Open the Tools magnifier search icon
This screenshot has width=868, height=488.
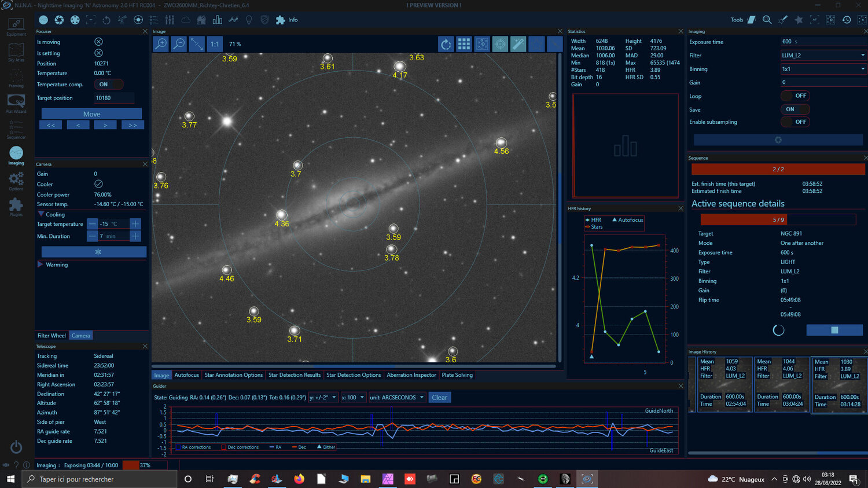tap(767, 20)
